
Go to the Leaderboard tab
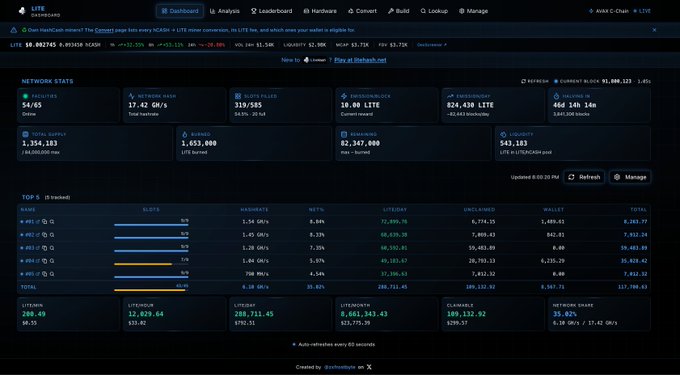271,11
